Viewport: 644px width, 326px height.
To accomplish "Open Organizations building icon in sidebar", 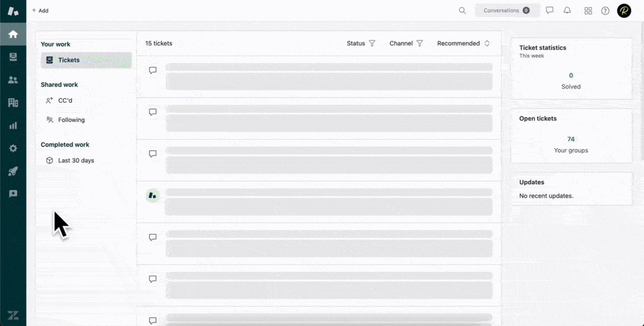I will [x=13, y=103].
